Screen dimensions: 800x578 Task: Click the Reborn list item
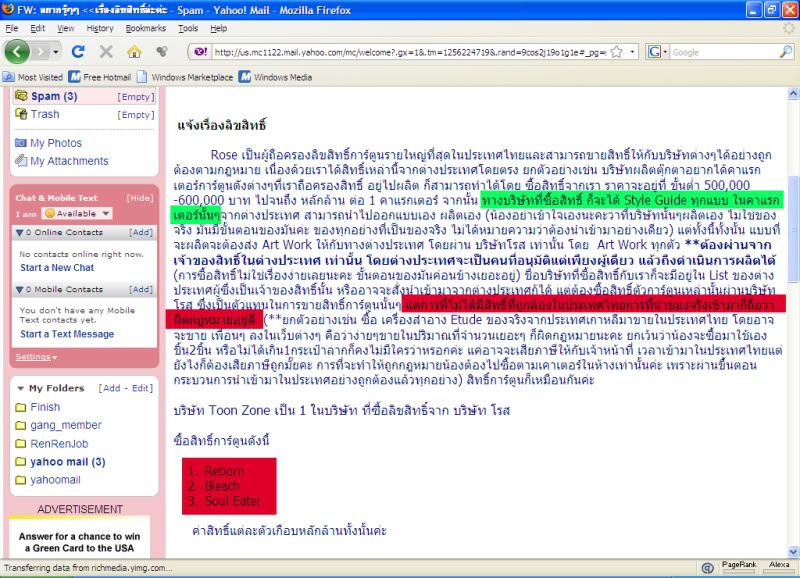click(x=224, y=471)
